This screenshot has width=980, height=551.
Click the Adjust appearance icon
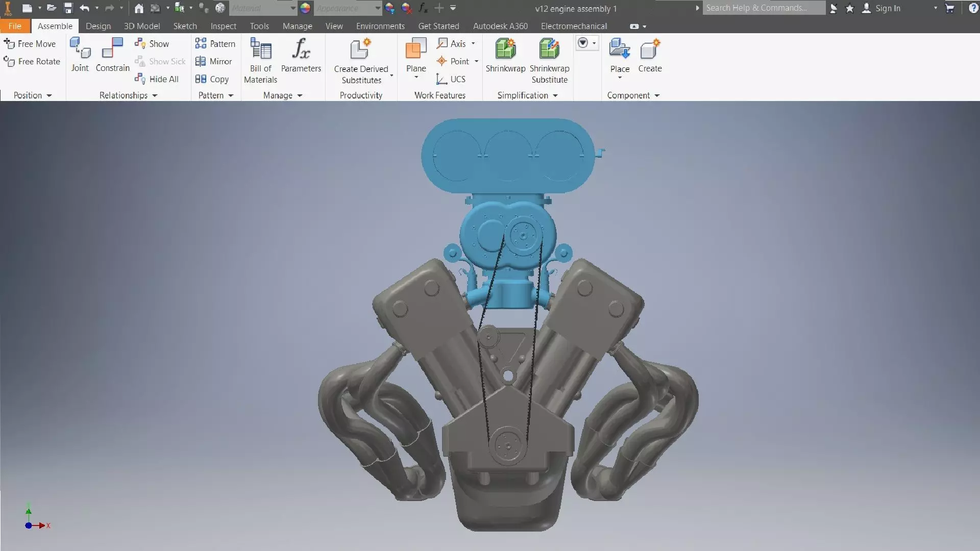pyautogui.click(x=389, y=8)
